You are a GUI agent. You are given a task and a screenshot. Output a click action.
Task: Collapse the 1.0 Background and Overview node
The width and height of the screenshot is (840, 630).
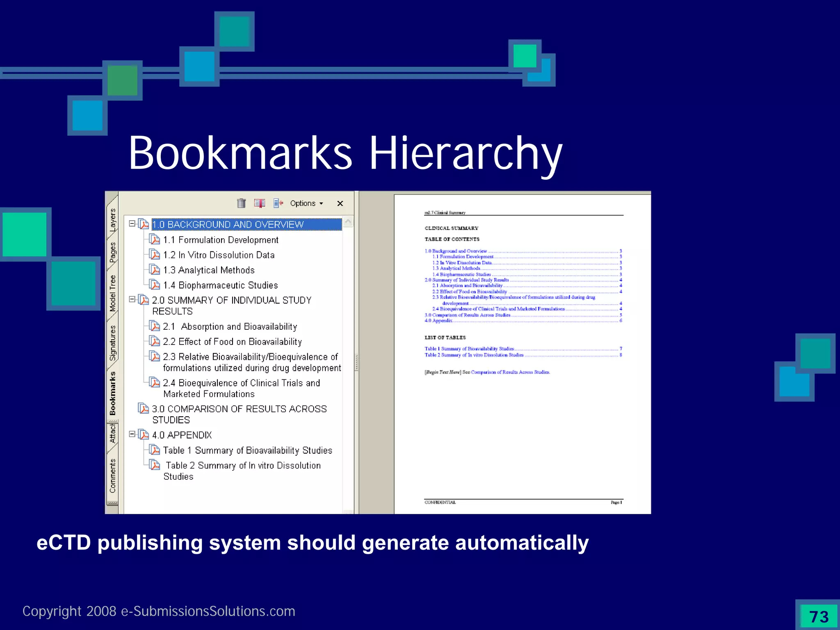132,224
